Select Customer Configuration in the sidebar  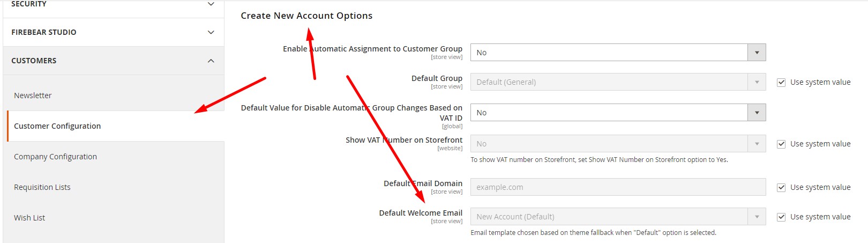click(x=57, y=126)
